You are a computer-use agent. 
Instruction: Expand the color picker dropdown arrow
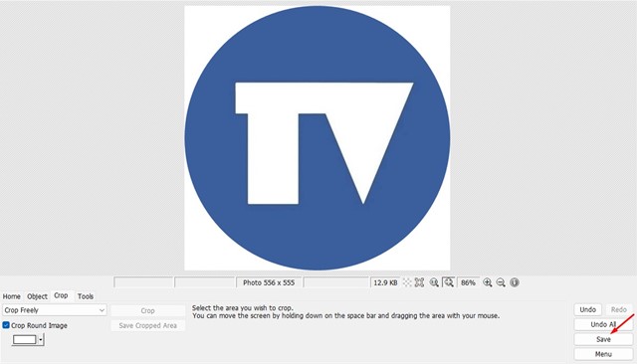41,340
